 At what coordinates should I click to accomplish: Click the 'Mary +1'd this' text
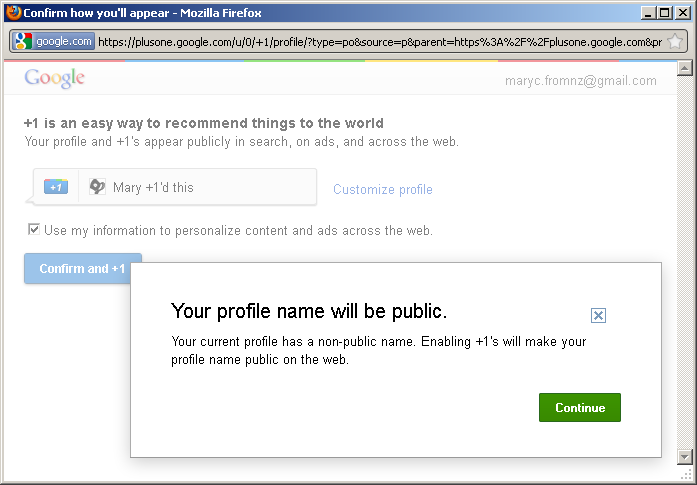click(x=153, y=188)
